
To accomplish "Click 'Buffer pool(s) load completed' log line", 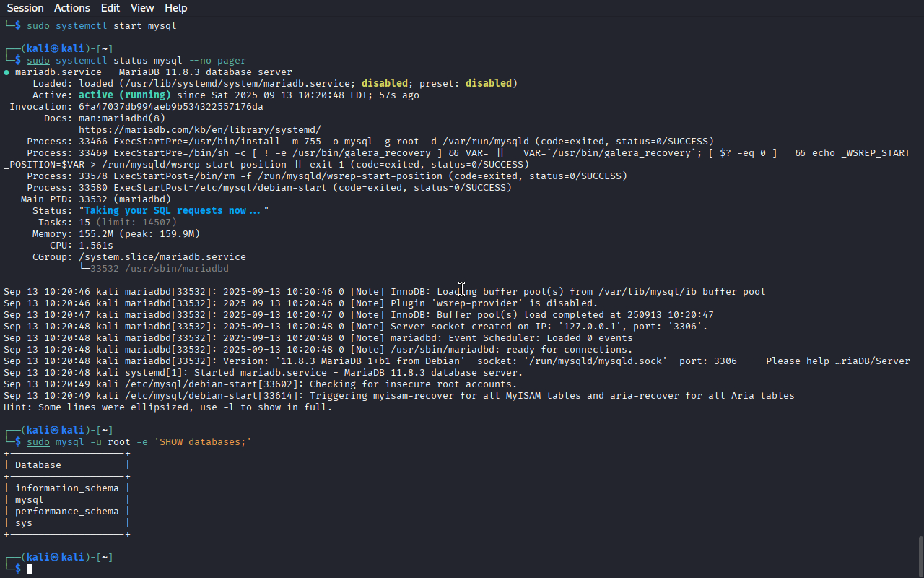I will 359,315.
